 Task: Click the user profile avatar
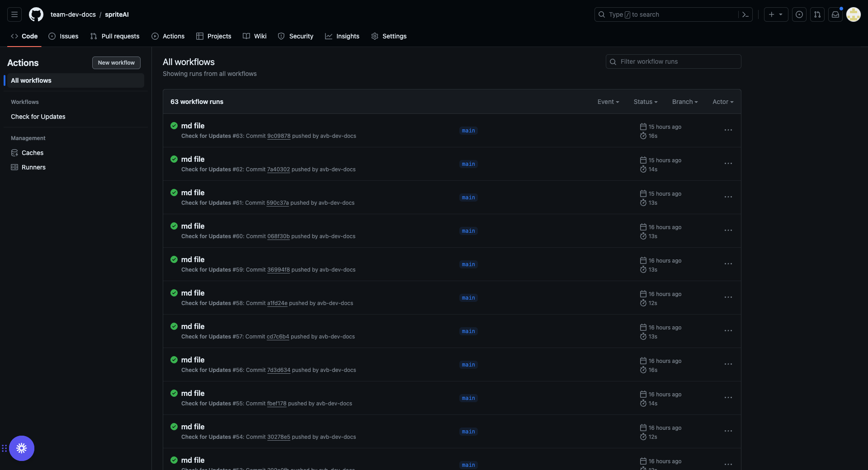point(853,14)
